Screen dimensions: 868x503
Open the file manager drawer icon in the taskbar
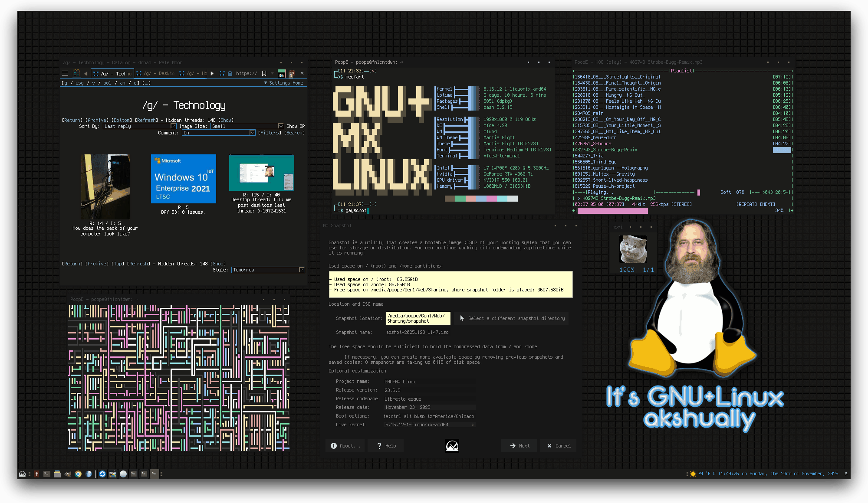coord(57,474)
